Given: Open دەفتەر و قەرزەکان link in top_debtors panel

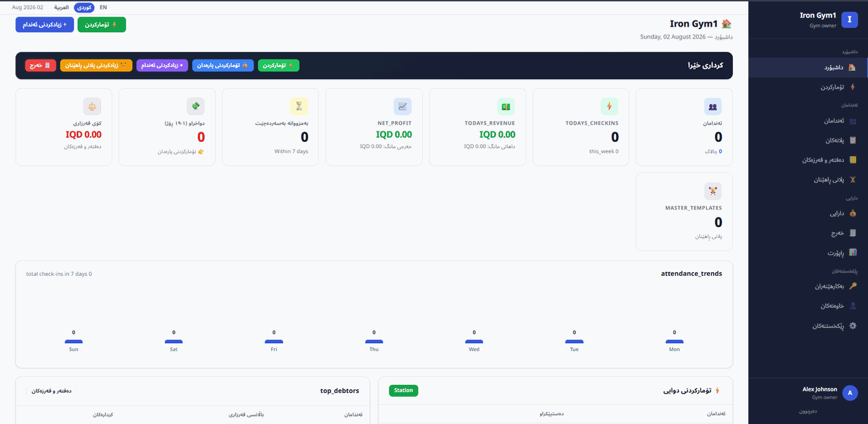Looking at the screenshot, I should coord(51,391).
